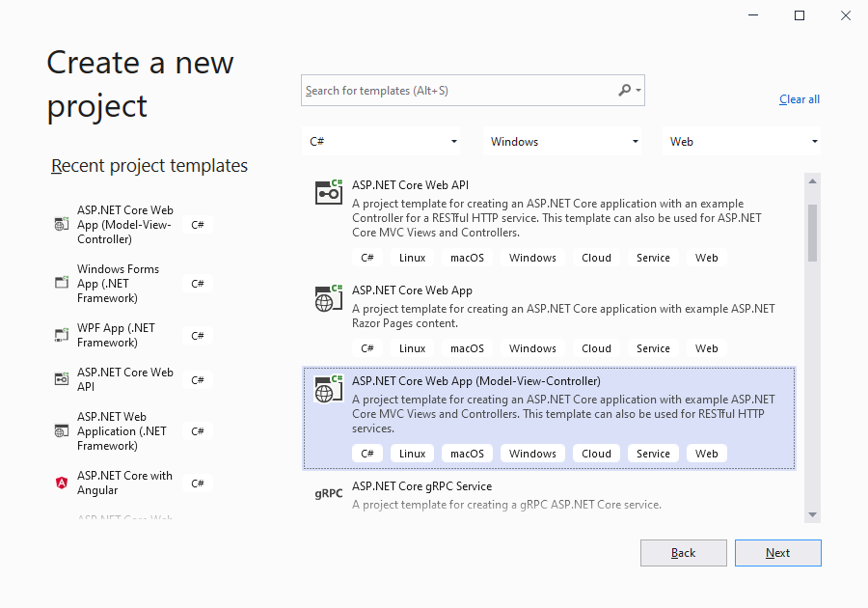The width and height of the screenshot is (868, 608).
Task: Minimize the dialog window
Action: pyautogui.click(x=753, y=15)
